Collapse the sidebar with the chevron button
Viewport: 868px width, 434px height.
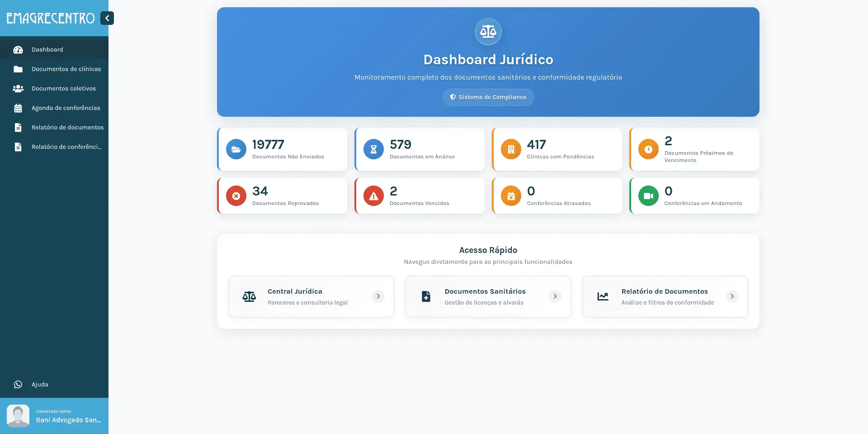[x=107, y=18]
